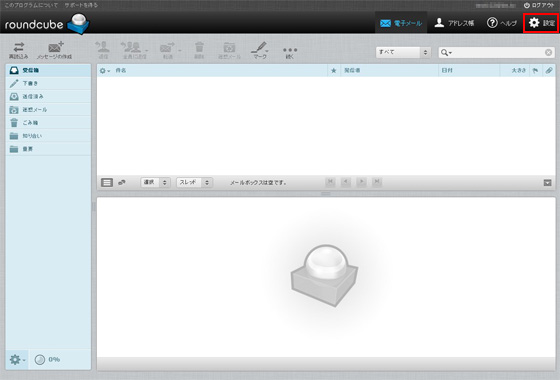This screenshot has height=380, width=560.
Task: Open list options gear in message header
Action: click(x=105, y=71)
